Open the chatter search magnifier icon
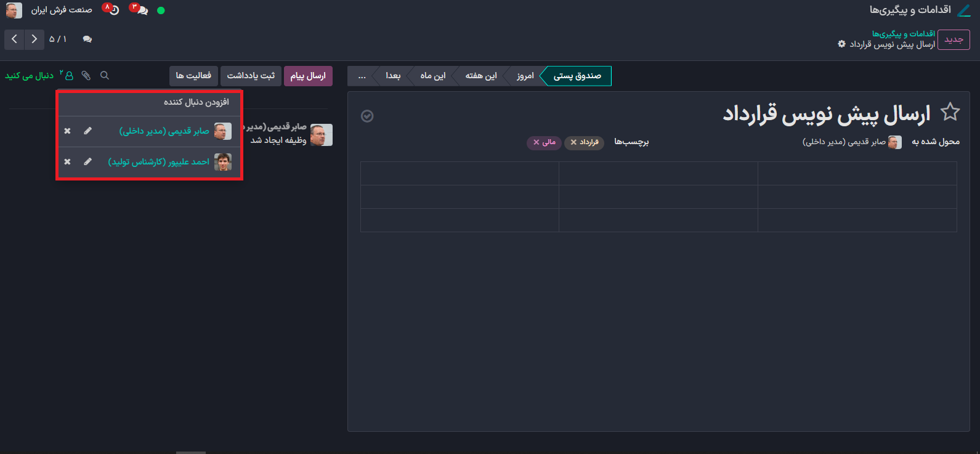This screenshot has width=980, height=454. (x=105, y=75)
